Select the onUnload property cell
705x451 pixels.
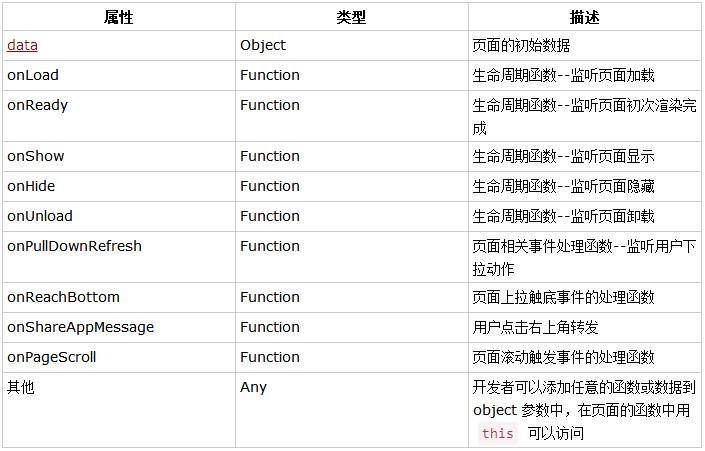[x=119, y=217]
